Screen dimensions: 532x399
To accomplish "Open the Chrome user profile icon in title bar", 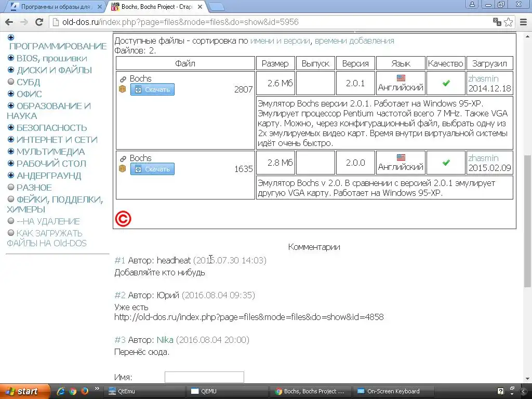I will (x=472, y=5).
